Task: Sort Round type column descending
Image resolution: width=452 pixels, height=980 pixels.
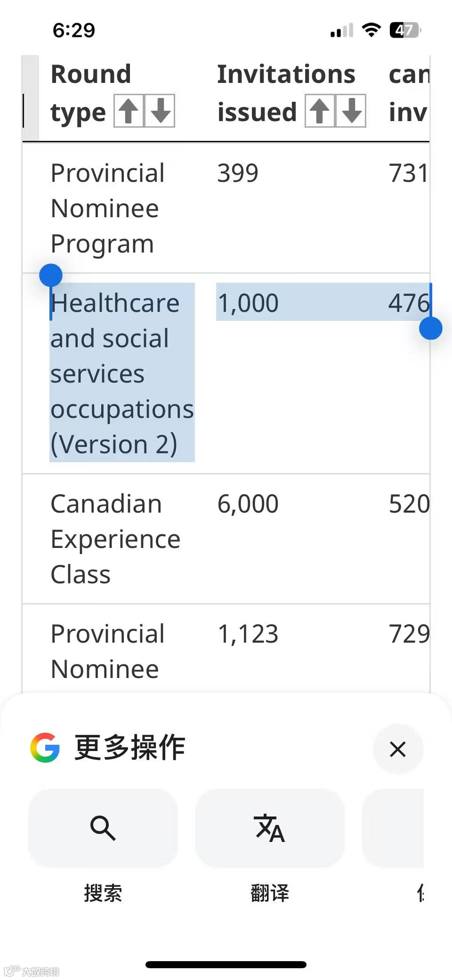Action: 160,111
